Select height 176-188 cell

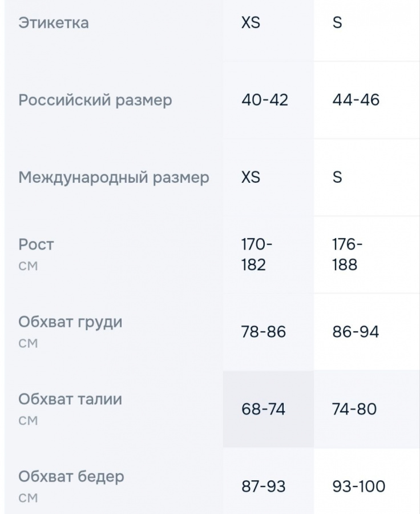pos(348,255)
